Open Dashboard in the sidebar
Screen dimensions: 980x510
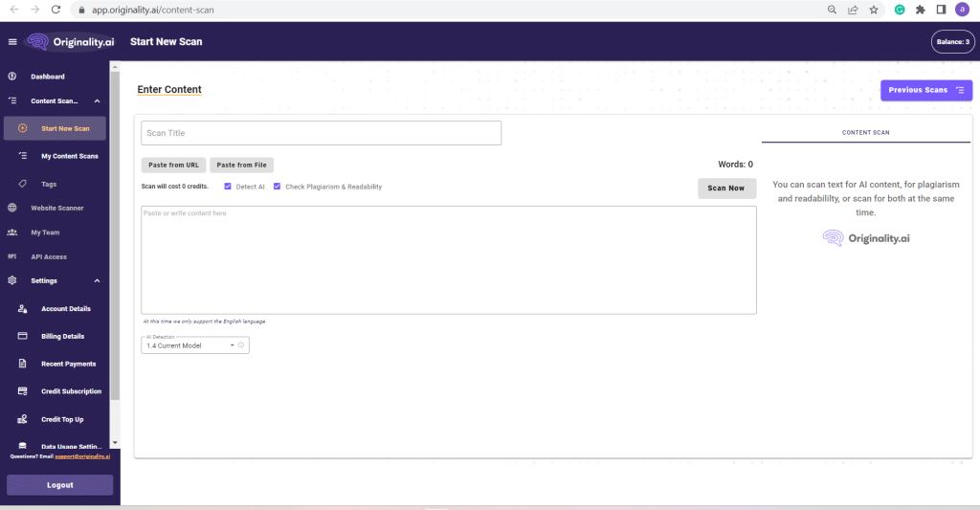48,77
